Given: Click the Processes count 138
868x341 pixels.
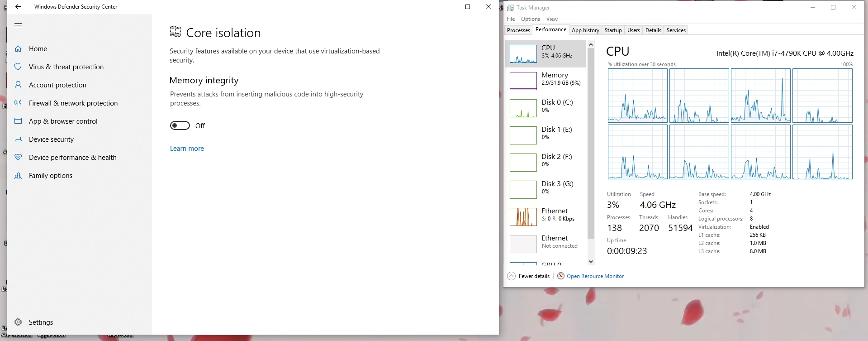Looking at the screenshot, I should [614, 228].
